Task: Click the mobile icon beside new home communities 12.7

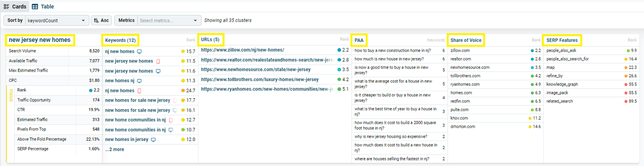Action: tap(171, 120)
